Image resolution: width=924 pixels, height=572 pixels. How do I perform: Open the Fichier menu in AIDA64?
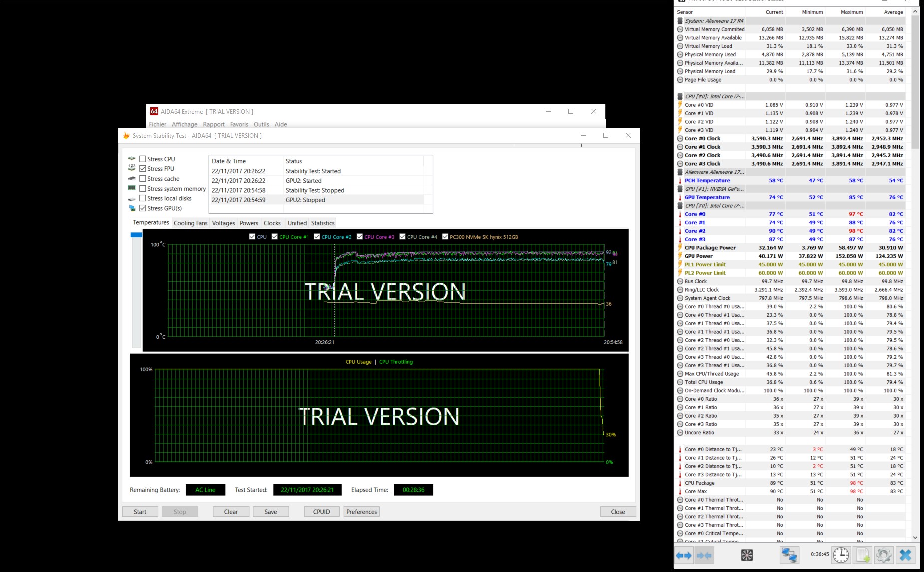pyautogui.click(x=157, y=124)
